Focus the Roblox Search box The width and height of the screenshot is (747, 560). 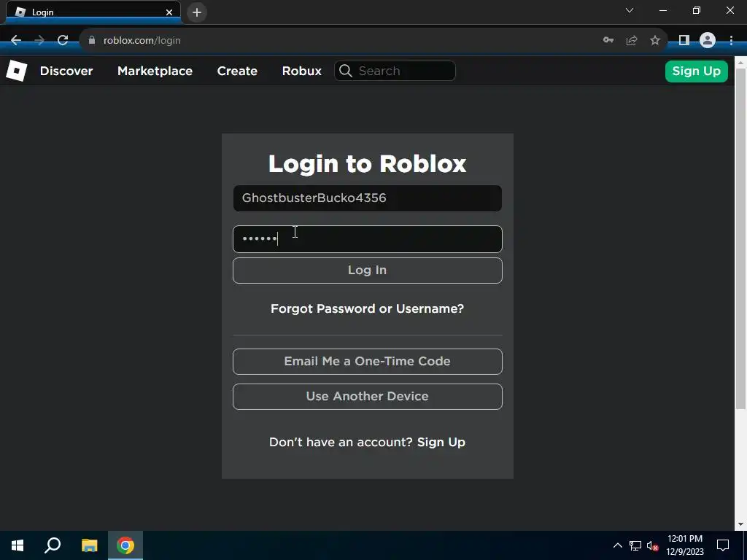tap(395, 71)
